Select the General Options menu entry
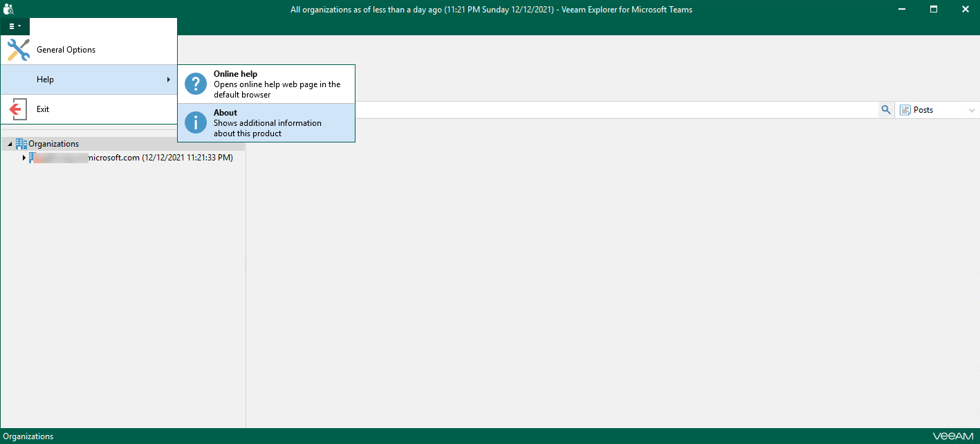 coord(66,50)
